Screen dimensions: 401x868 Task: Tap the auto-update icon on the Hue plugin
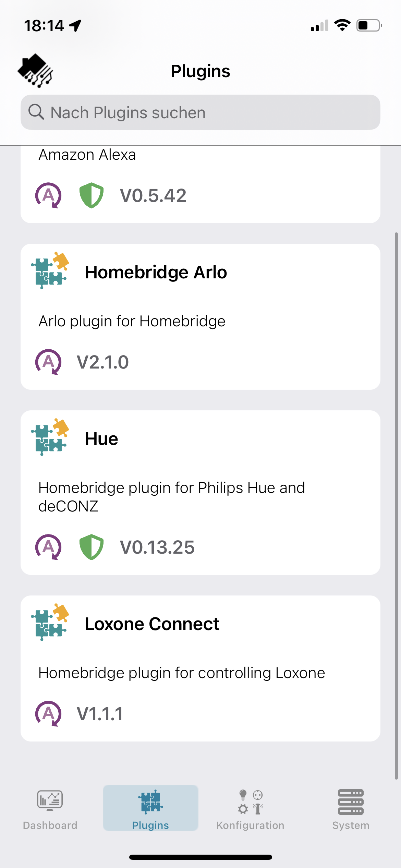coord(49,547)
